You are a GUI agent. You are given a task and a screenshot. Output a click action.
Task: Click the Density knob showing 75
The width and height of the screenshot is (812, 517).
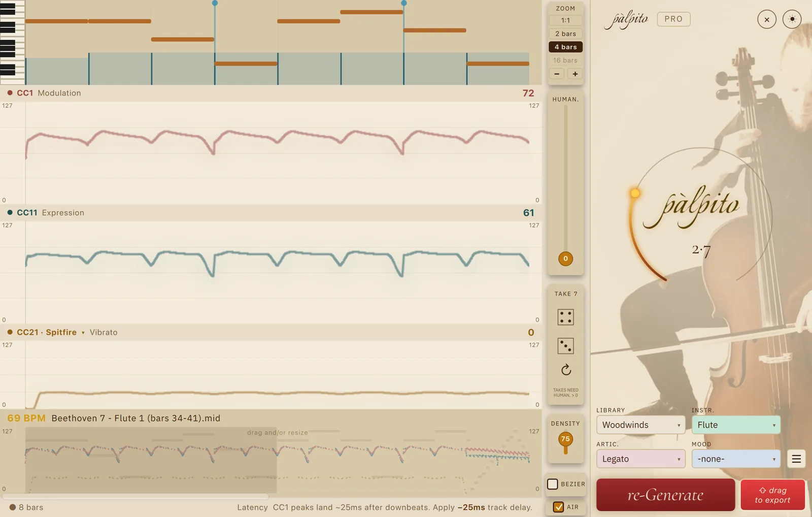(565, 439)
